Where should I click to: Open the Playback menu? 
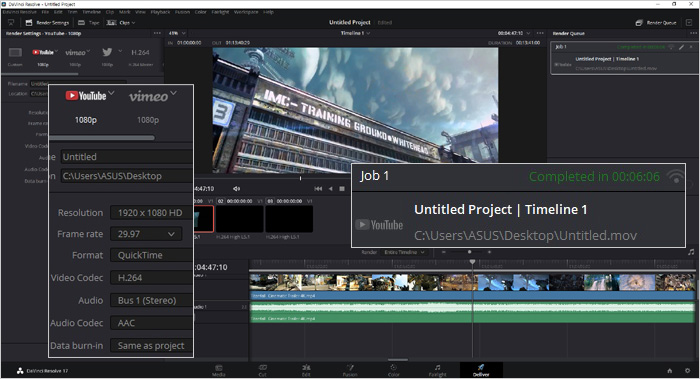click(160, 12)
